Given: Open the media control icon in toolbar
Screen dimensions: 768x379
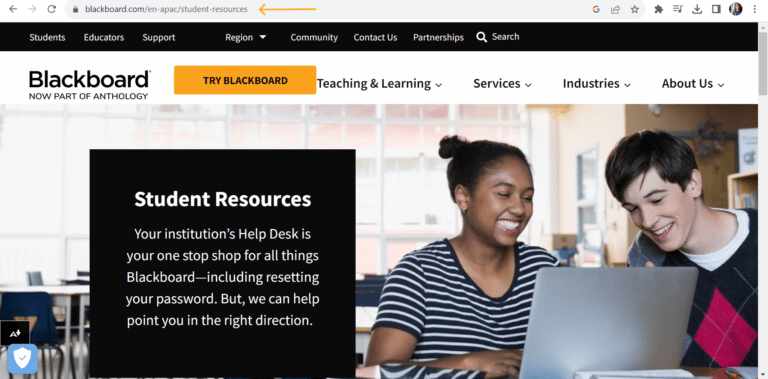Looking at the screenshot, I should pos(678,9).
